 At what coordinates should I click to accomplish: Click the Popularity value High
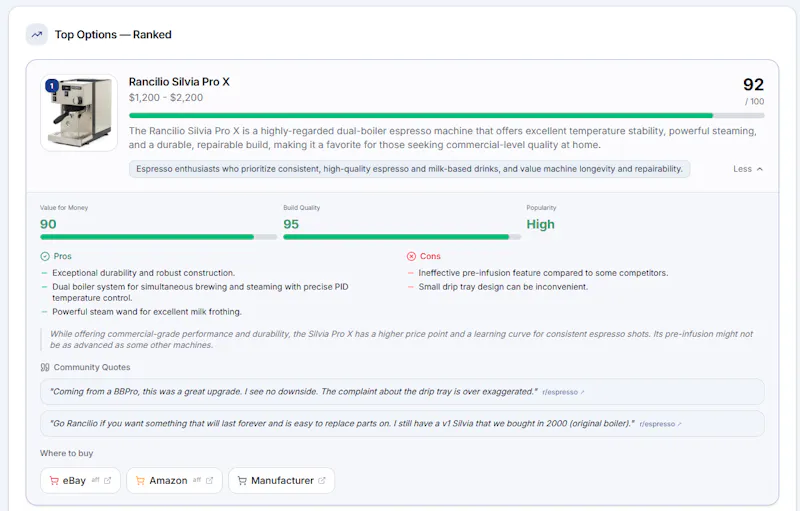[540, 224]
